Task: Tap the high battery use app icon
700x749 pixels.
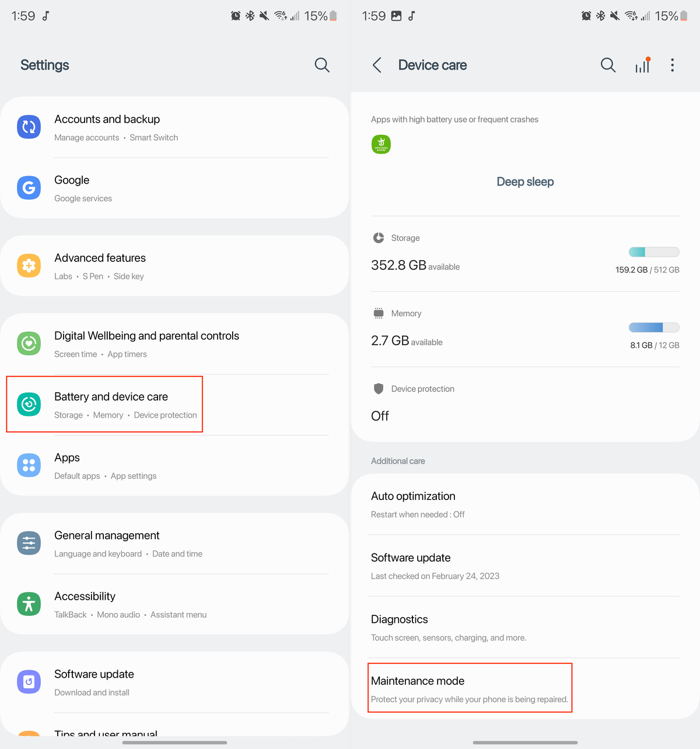Action: coord(381,144)
